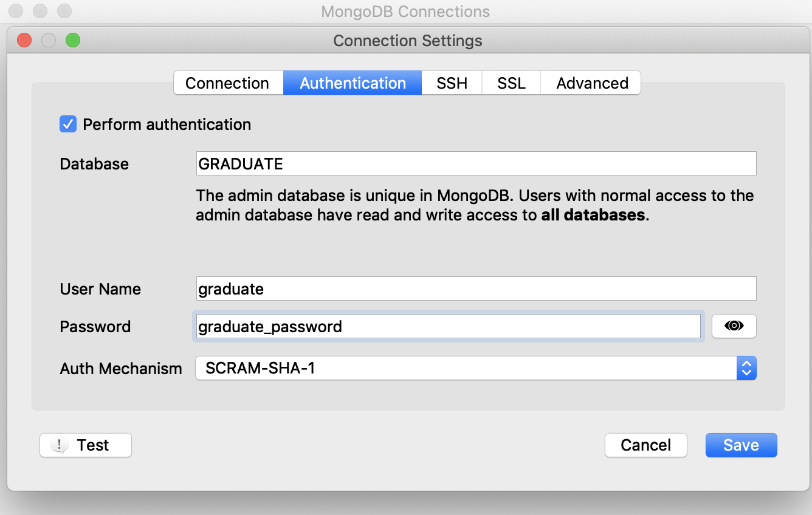
Task: Show password with the eye icon button
Action: (734, 326)
